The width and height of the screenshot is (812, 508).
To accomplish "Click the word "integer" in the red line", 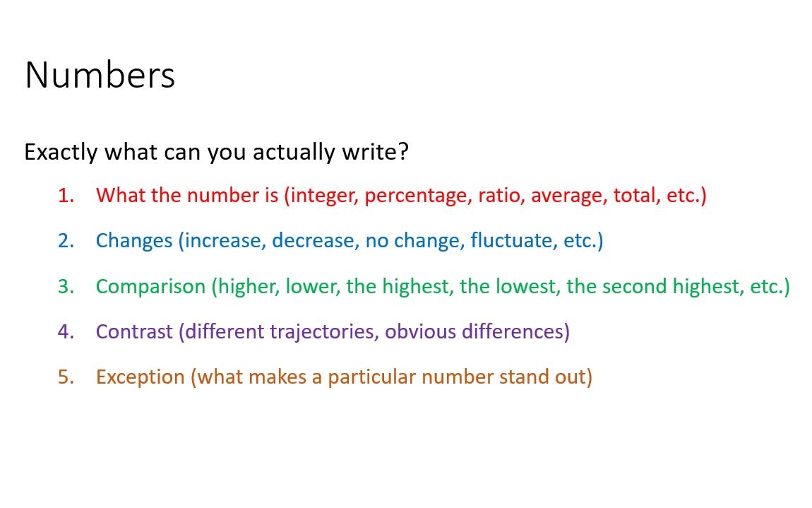I will 323,196.
